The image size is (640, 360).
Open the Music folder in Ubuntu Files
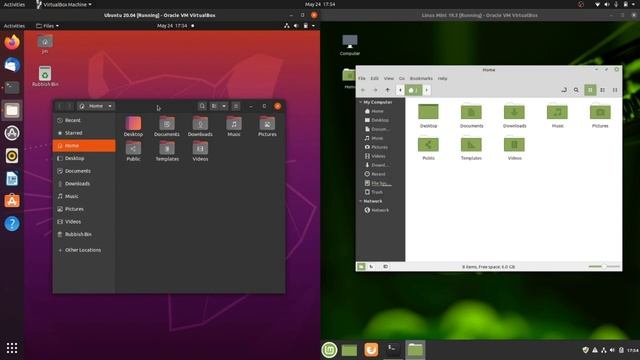click(x=234, y=126)
